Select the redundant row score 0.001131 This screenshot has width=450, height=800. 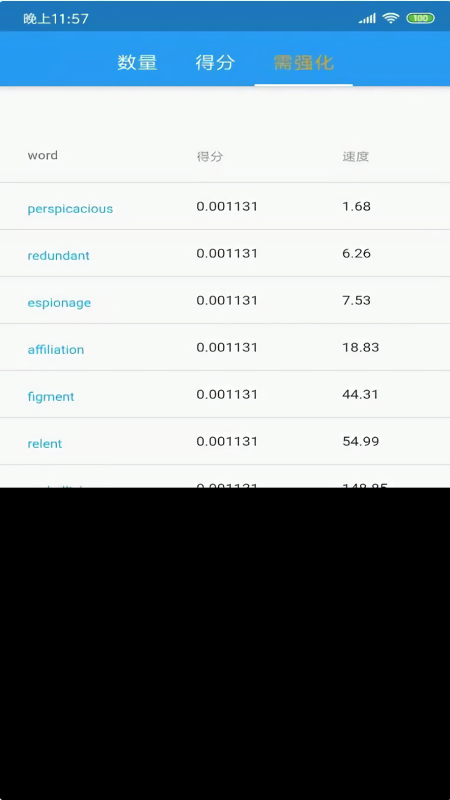pyautogui.click(x=227, y=253)
